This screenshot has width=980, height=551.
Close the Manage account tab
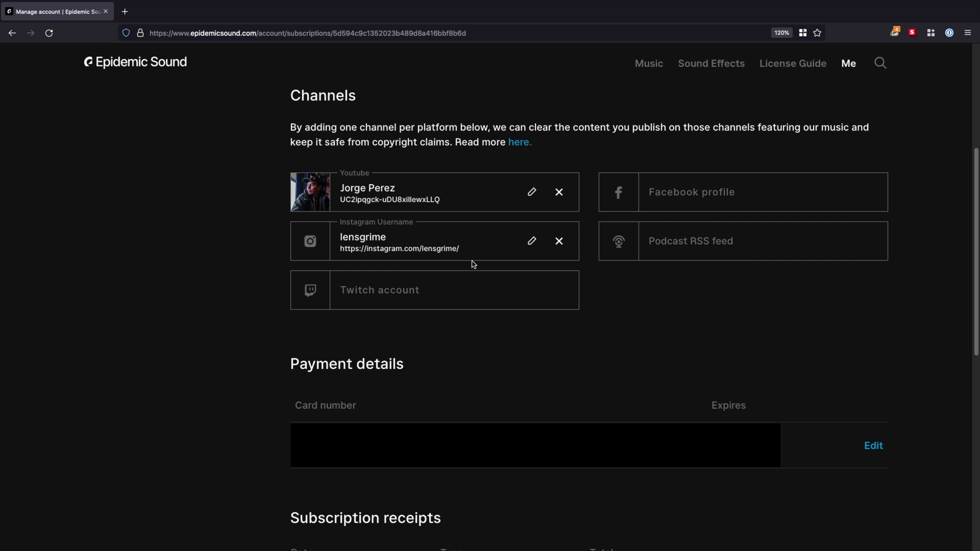pyautogui.click(x=105, y=11)
